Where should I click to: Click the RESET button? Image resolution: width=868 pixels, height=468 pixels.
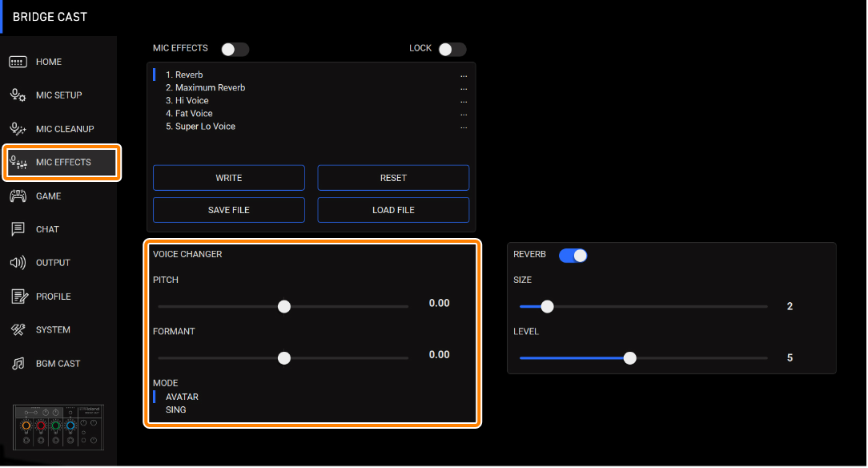393,178
